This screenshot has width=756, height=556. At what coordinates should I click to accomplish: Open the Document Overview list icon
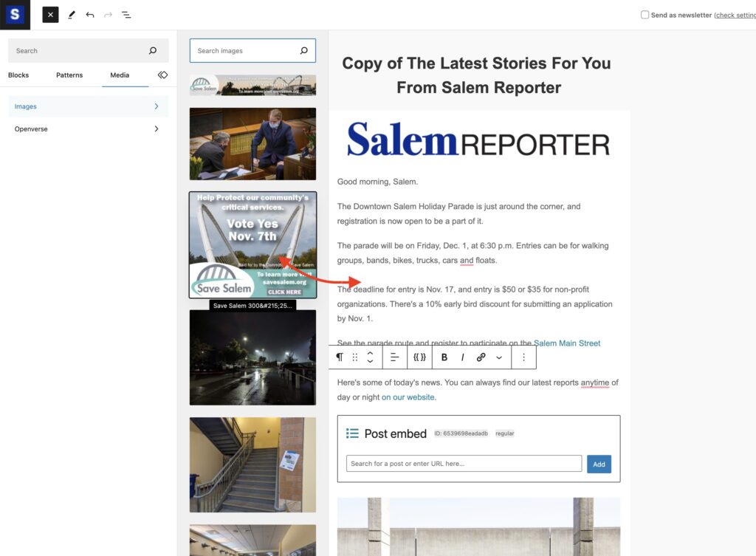click(x=126, y=15)
